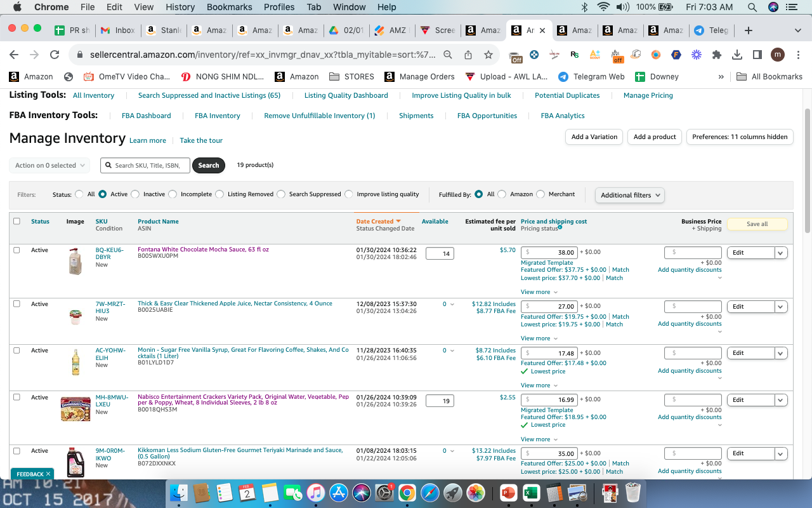Open 'Preferences: 11 columns hidden'

740,137
